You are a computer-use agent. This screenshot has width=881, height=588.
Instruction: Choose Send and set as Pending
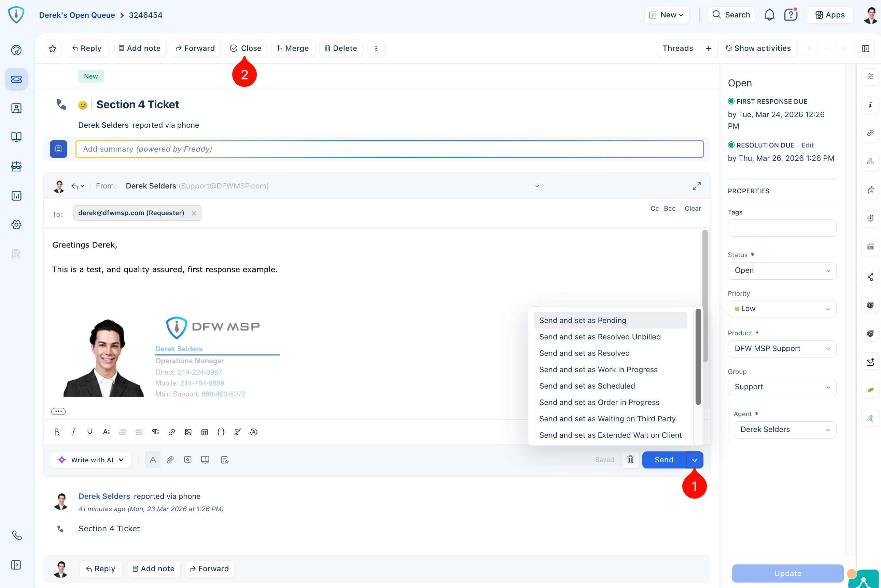click(x=582, y=320)
